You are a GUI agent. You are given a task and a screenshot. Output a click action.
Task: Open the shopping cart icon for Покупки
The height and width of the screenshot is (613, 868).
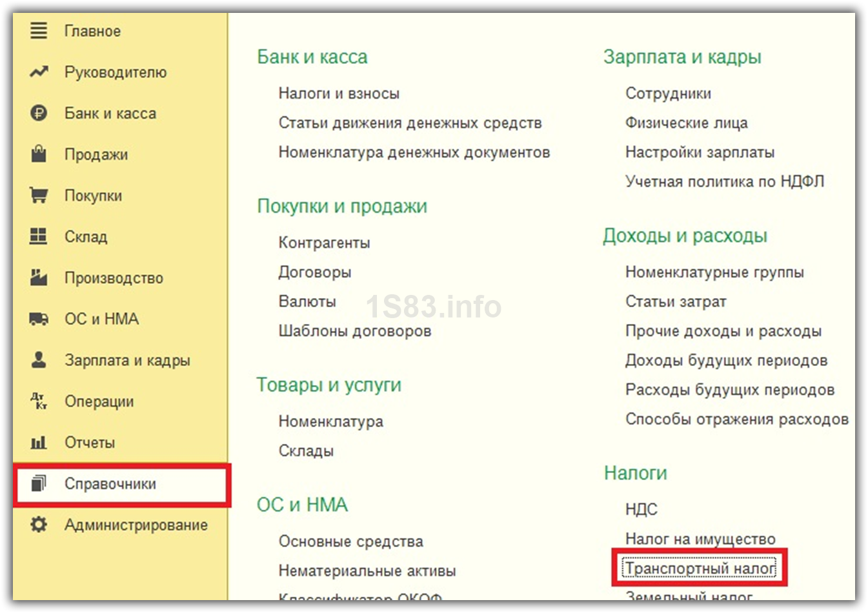coord(39,196)
